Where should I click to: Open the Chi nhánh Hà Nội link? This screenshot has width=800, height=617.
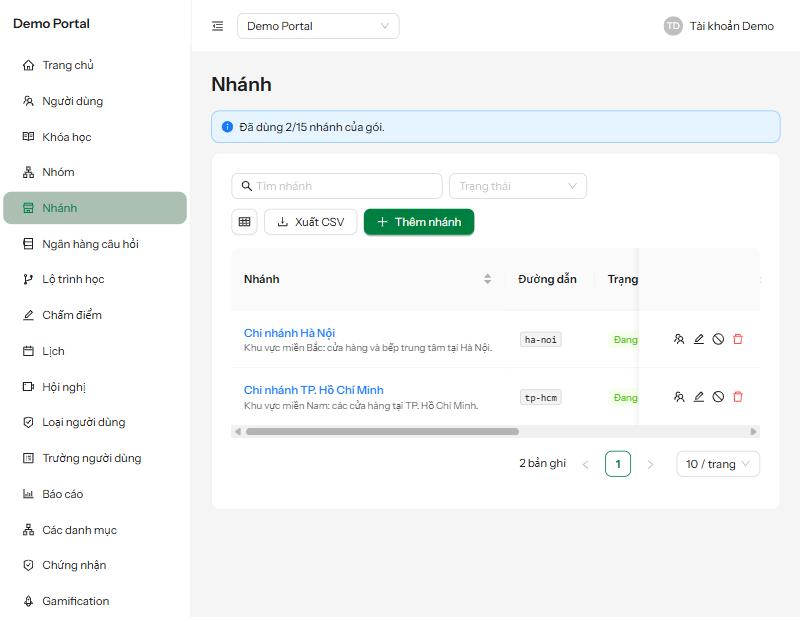tap(289, 333)
